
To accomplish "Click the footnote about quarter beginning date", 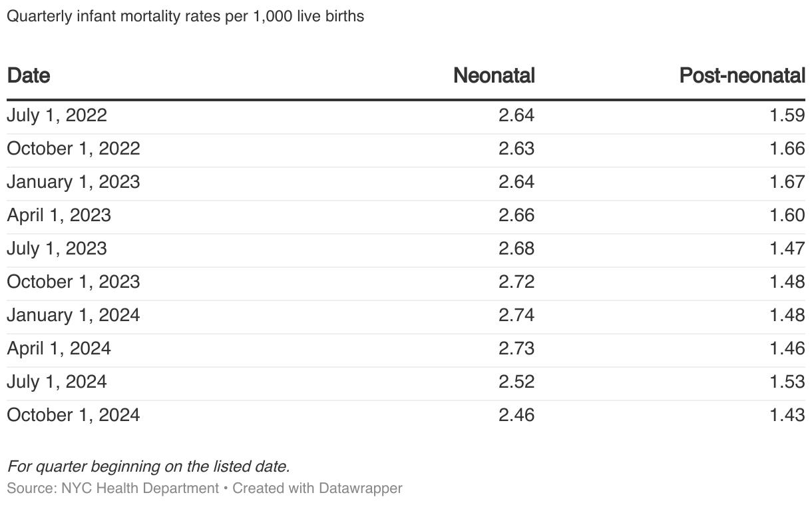I will 148,466.
